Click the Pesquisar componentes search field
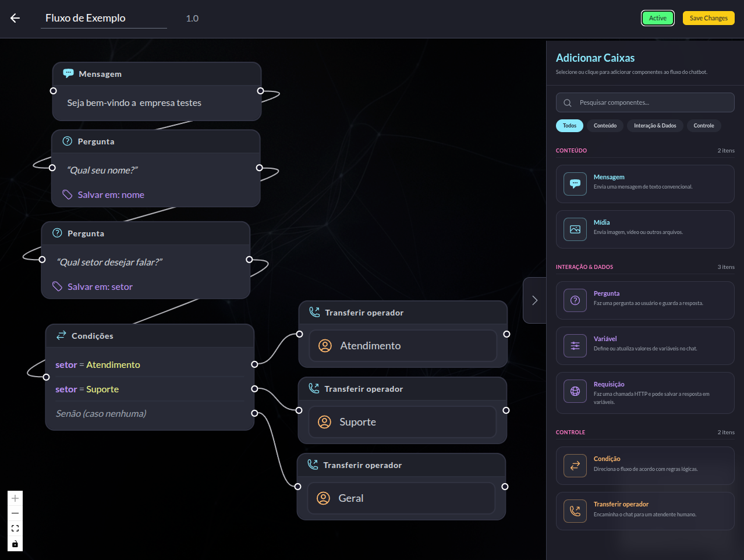This screenshot has width=744, height=560. [645, 102]
